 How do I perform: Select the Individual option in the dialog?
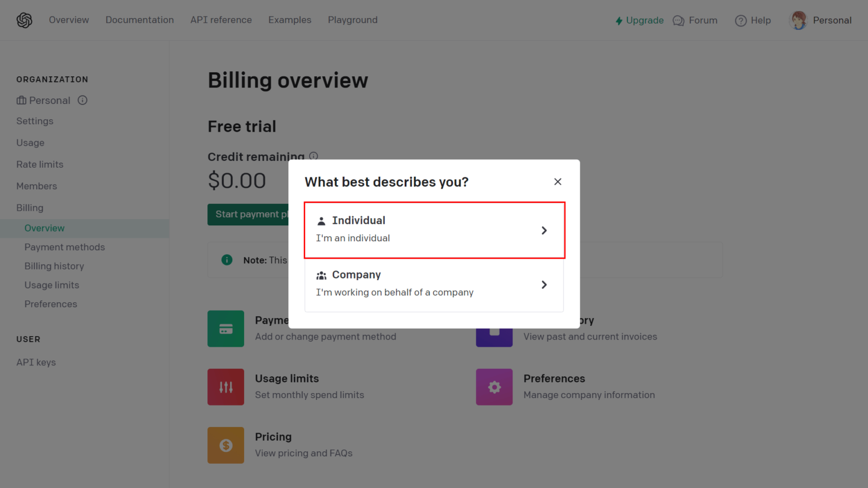434,230
